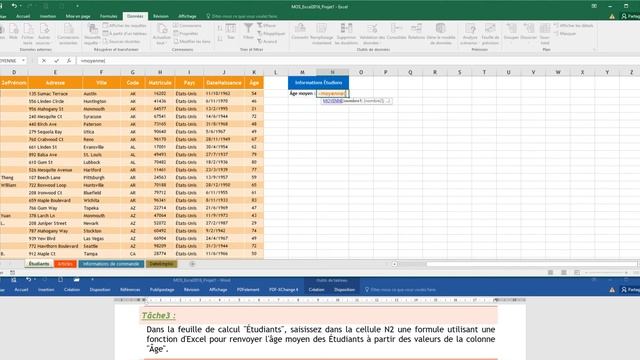Click the Analyse scénarios icon
640x360 pixels.
point(470,29)
